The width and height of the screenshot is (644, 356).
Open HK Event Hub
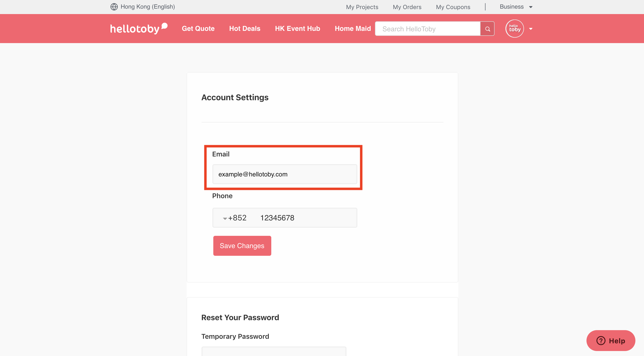point(297,29)
